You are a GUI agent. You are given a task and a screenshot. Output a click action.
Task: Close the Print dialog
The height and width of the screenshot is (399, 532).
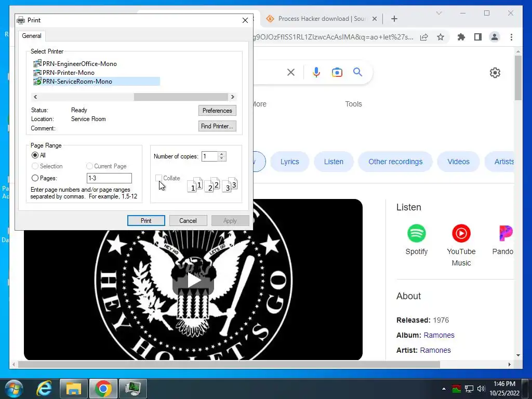coord(245,20)
